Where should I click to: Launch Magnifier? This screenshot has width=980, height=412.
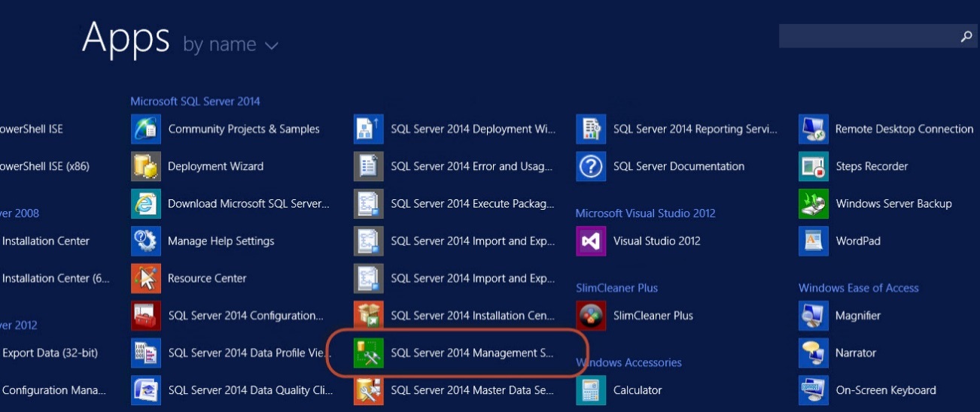840,316
